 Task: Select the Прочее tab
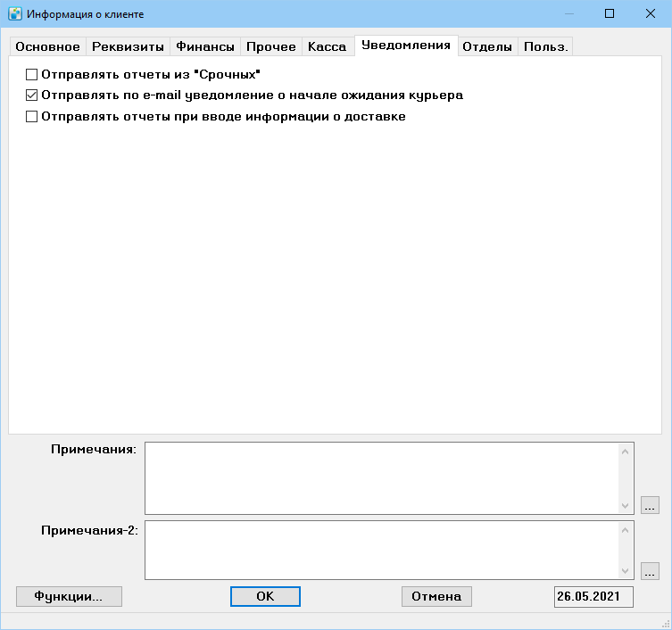[271, 46]
